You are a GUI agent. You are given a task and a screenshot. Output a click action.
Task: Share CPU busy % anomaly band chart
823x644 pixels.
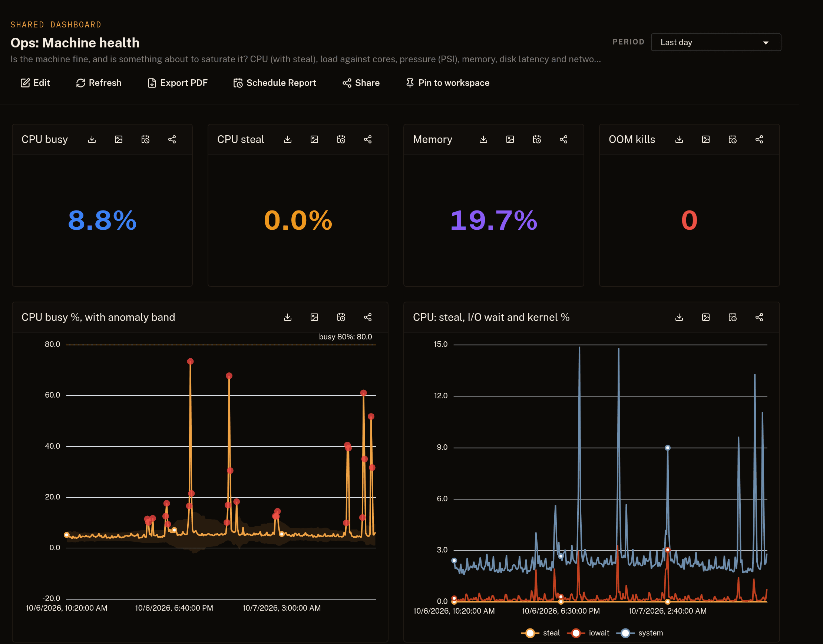368,317
